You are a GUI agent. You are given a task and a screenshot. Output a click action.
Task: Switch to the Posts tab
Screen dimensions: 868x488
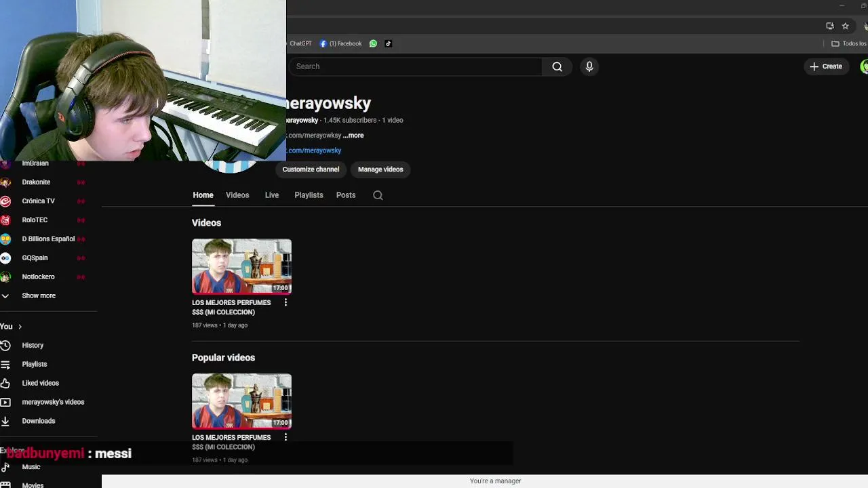pos(346,195)
